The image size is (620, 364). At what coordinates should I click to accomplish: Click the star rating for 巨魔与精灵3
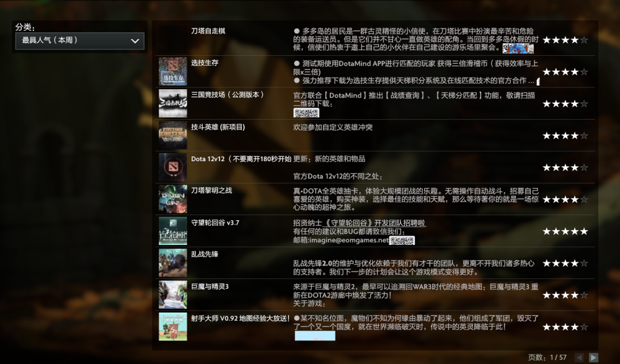565,295
